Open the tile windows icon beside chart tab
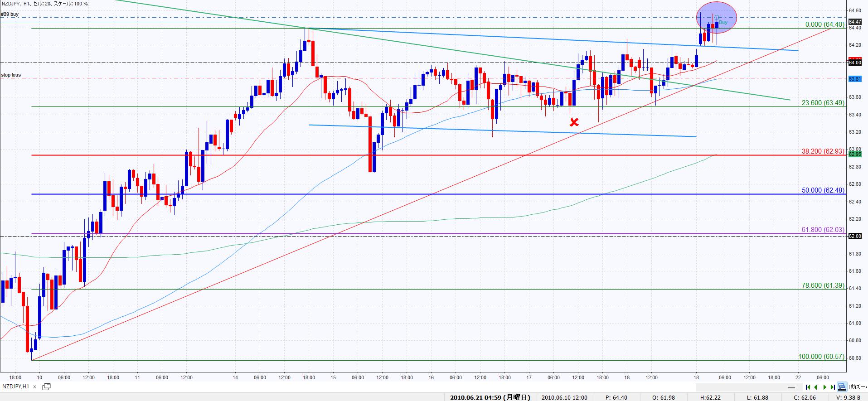Image resolution: width=868 pixels, height=401 pixels. coord(46,387)
